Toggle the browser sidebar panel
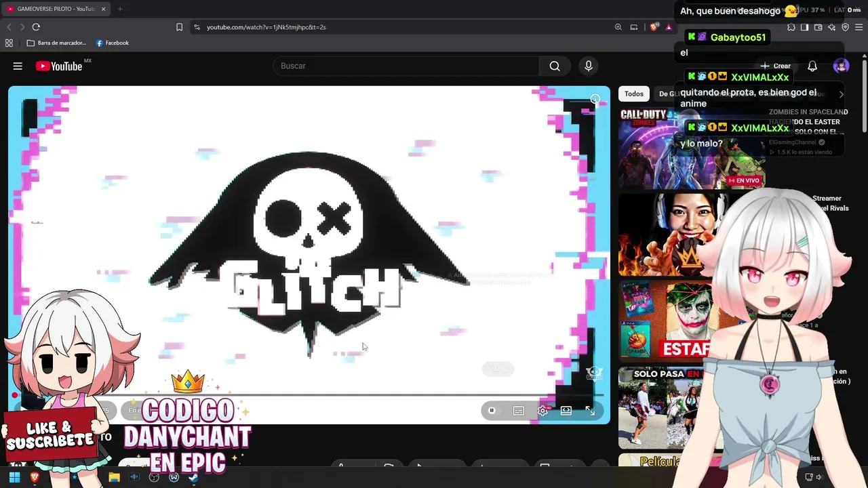 805,27
